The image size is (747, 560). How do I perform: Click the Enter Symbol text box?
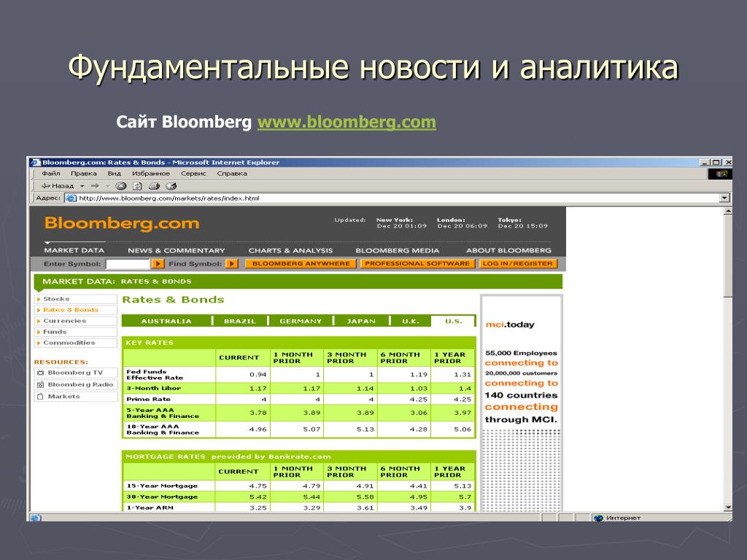pos(127,263)
